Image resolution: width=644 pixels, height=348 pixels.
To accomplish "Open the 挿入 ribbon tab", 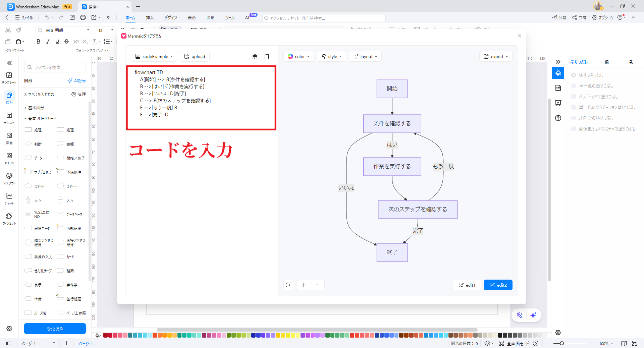I will pos(150,17).
